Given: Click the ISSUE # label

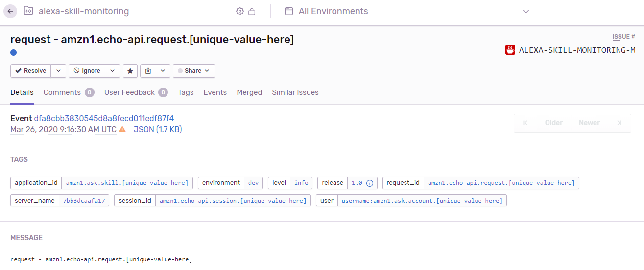Looking at the screenshot, I should click(x=624, y=37).
